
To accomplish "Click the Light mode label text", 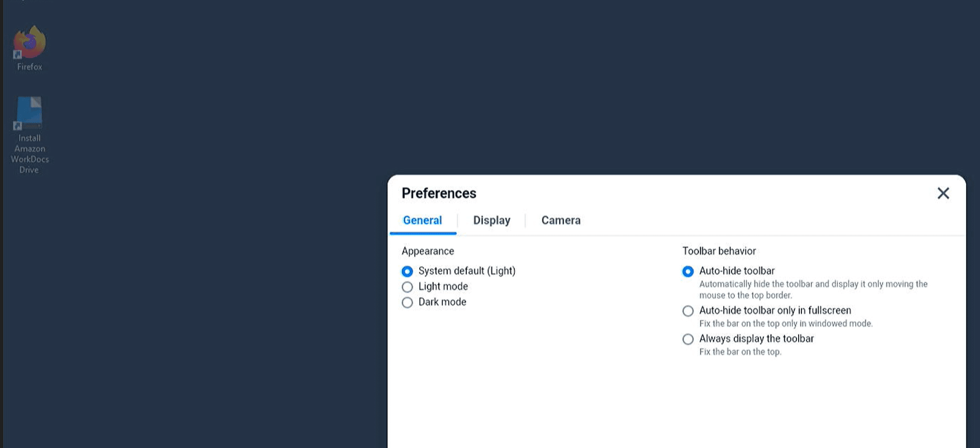I will [443, 287].
